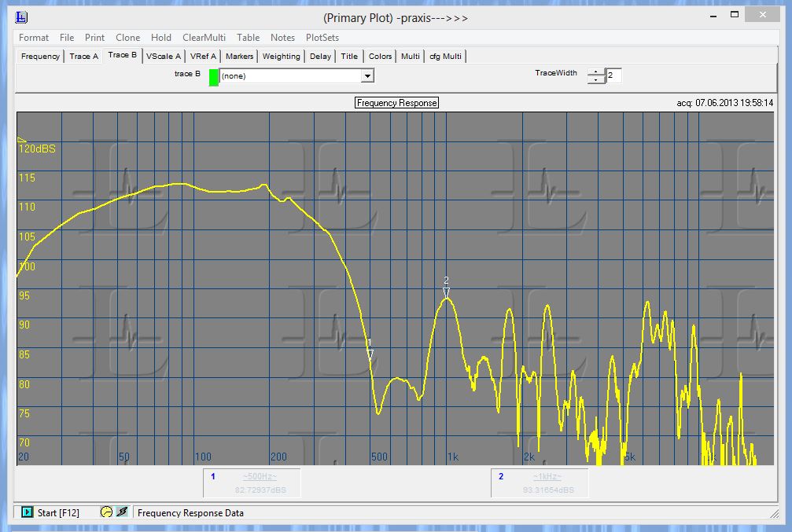Switch to the Frequency tab
Screen dimensions: 792x532
(40, 56)
